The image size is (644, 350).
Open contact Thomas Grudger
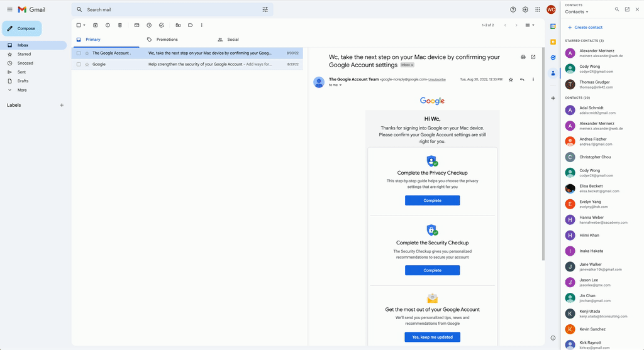coord(602,85)
